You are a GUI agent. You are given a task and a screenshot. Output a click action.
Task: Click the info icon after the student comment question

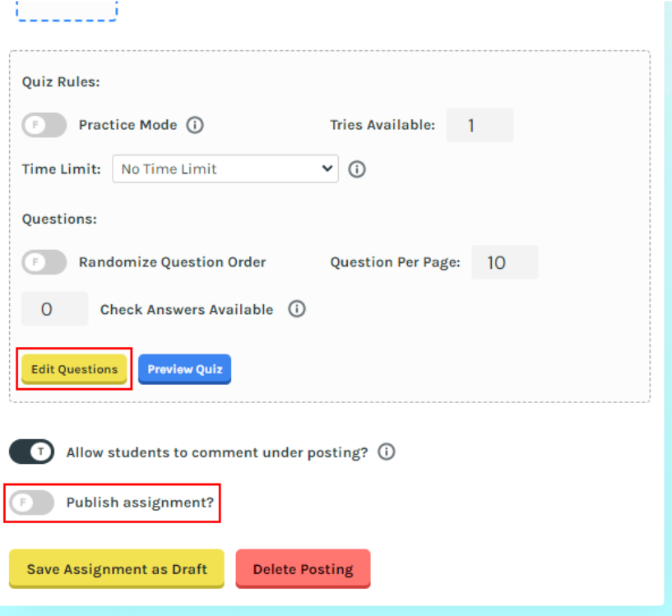click(387, 452)
